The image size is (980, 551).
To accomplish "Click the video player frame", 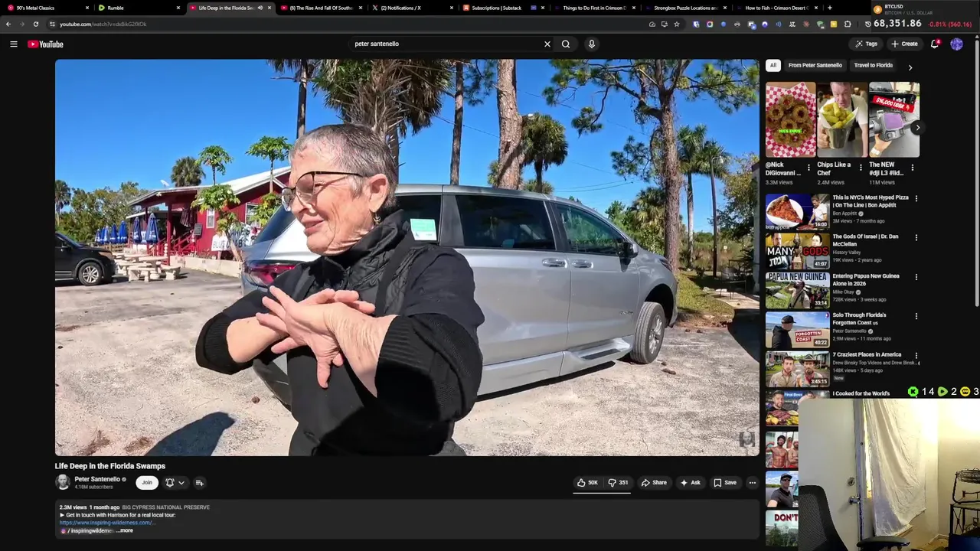I will [407, 258].
